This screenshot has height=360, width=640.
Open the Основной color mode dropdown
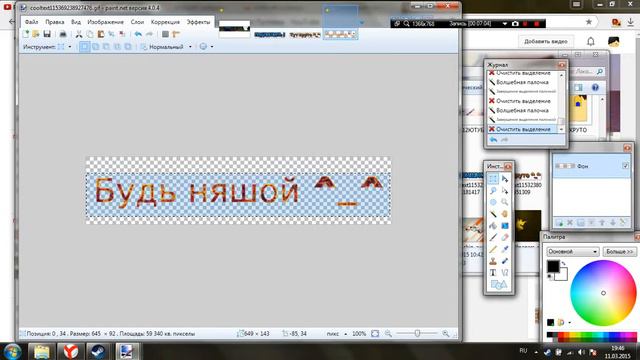(572, 251)
